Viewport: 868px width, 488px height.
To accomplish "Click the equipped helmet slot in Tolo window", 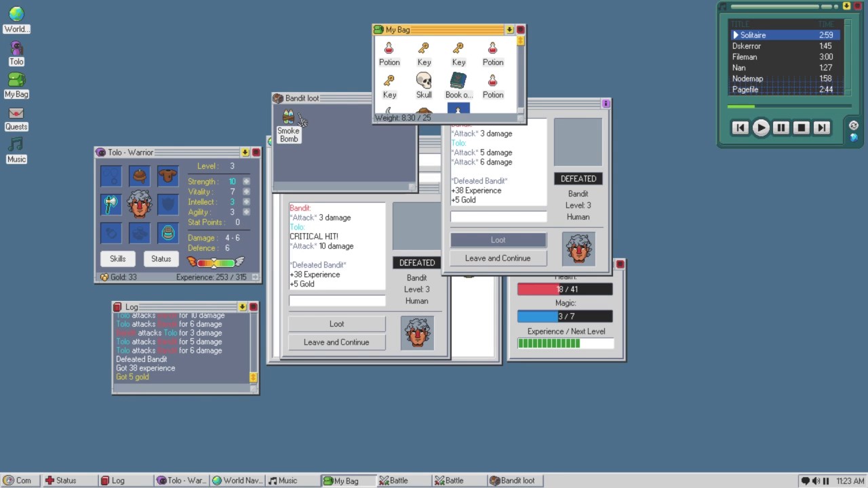I will pyautogui.click(x=140, y=176).
